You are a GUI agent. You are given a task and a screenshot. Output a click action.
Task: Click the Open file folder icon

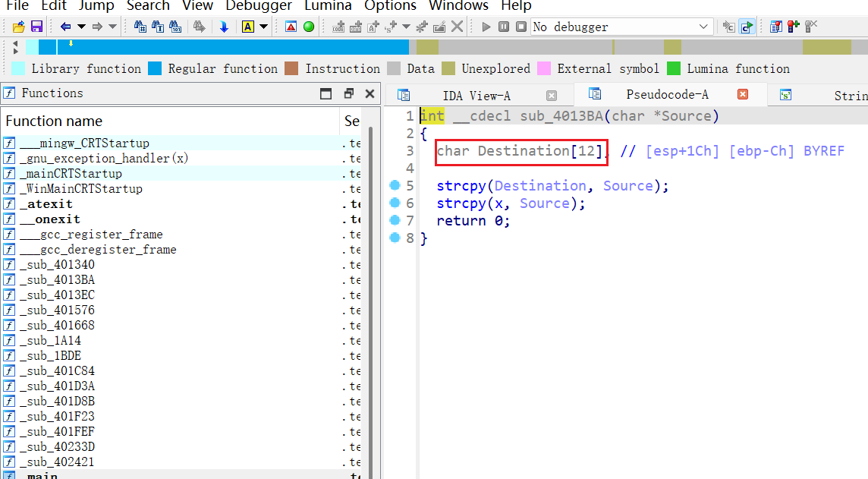(20, 27)
